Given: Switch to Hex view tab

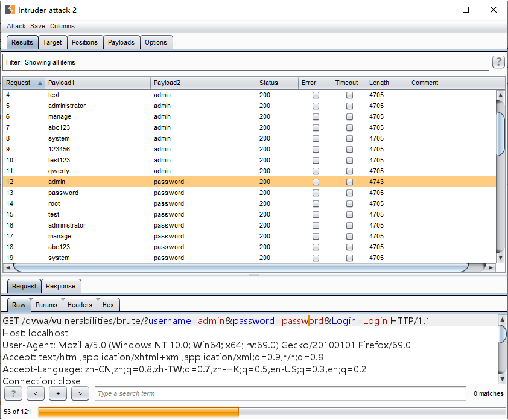Looking at the screenshot, I should pyautogui.click(x=108, y=305).
